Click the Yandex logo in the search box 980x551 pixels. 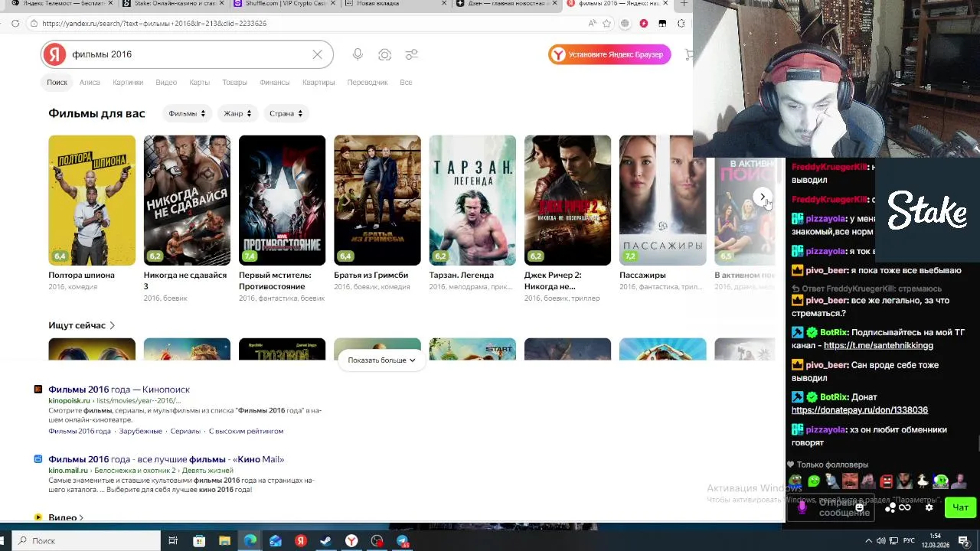(54, 54)
